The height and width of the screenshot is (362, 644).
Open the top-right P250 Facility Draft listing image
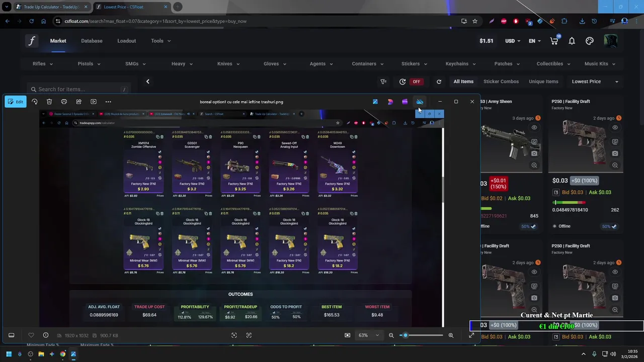click(x=584, y=143)
